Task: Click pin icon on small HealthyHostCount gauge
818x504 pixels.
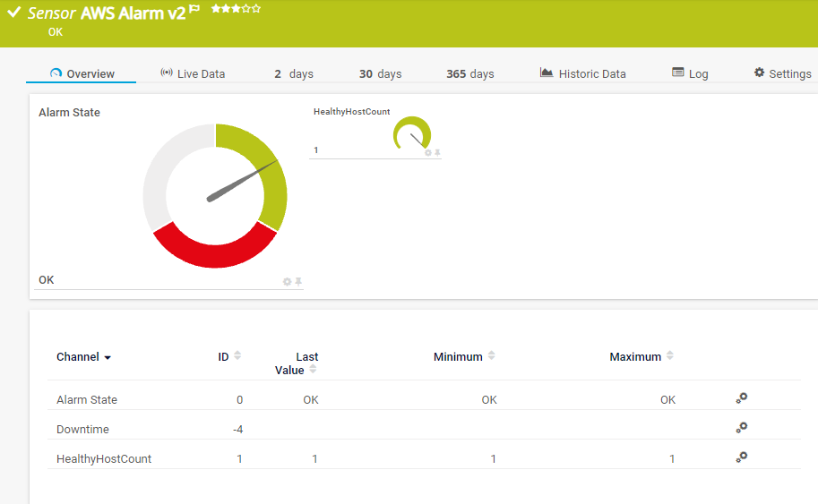Action: pyautogui.click(x=437, y=153)
